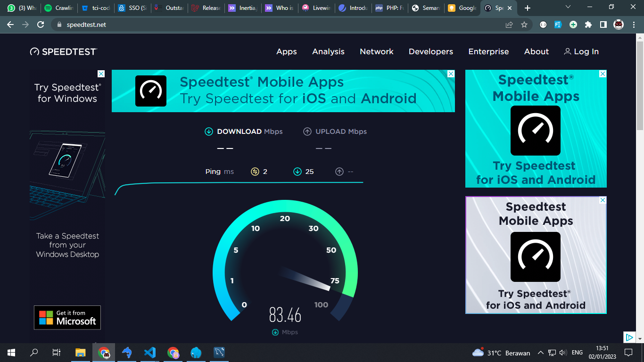
Task: Switch to the Livewire browser tab
Action: click(x=316, y=8)
